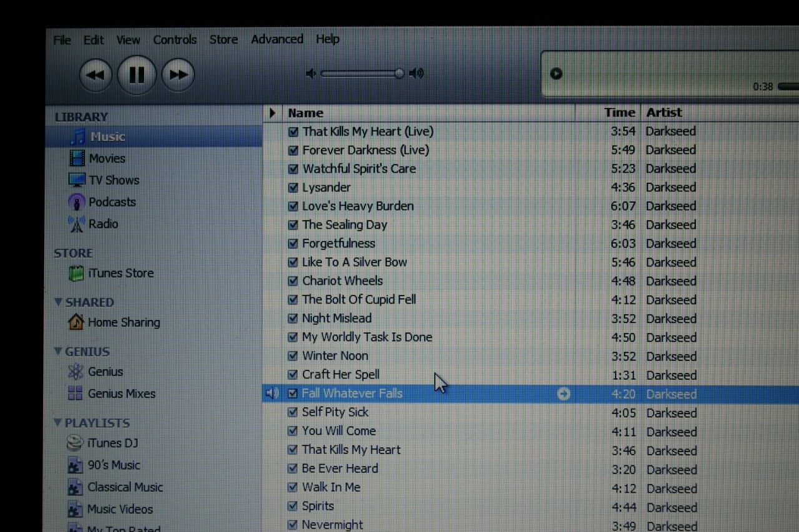Click the triangle column header left of Name
This screenshot has width=799, height=532.
272,113
